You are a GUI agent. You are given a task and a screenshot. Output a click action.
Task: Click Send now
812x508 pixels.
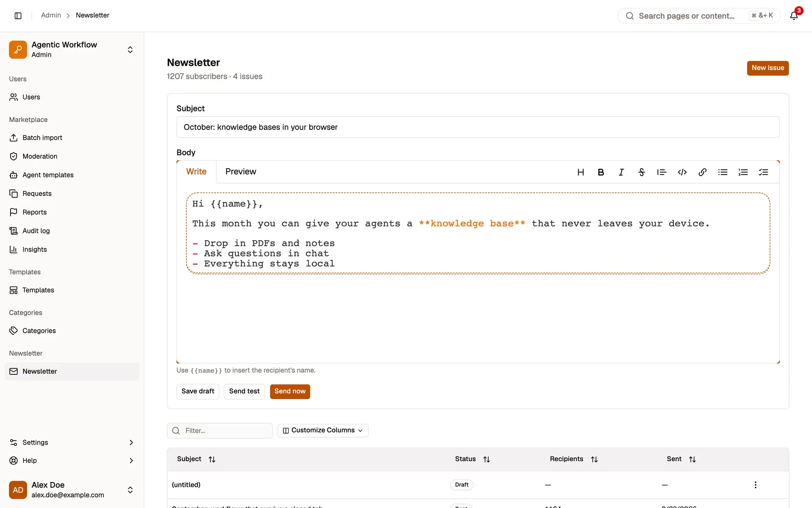290,391
